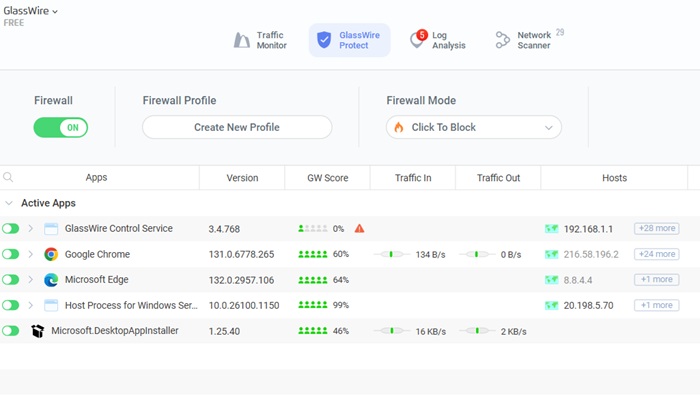This screenshot has width=700, height=398.
Task: Show +1 more host for Host Process
Action: [657, 305]
